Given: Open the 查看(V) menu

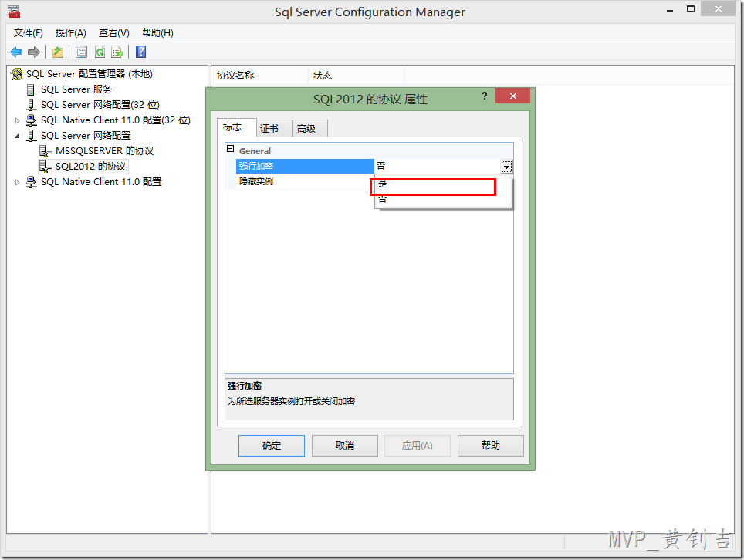Looking at the screenshot, I should click(x=114, y=32).
